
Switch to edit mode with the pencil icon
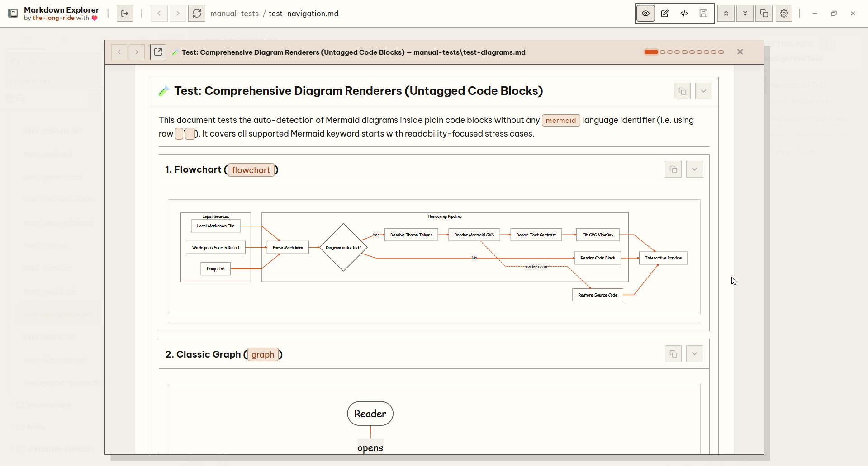[x=665, y=14]
